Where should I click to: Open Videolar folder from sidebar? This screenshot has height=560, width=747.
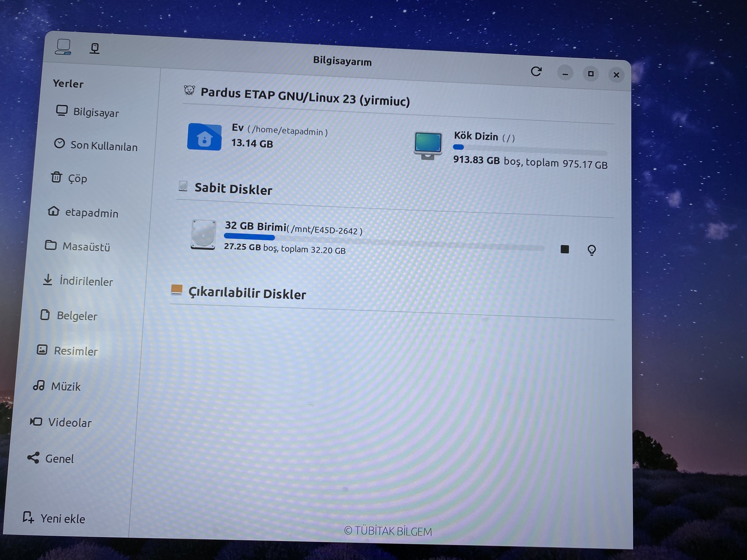(69, 423)
